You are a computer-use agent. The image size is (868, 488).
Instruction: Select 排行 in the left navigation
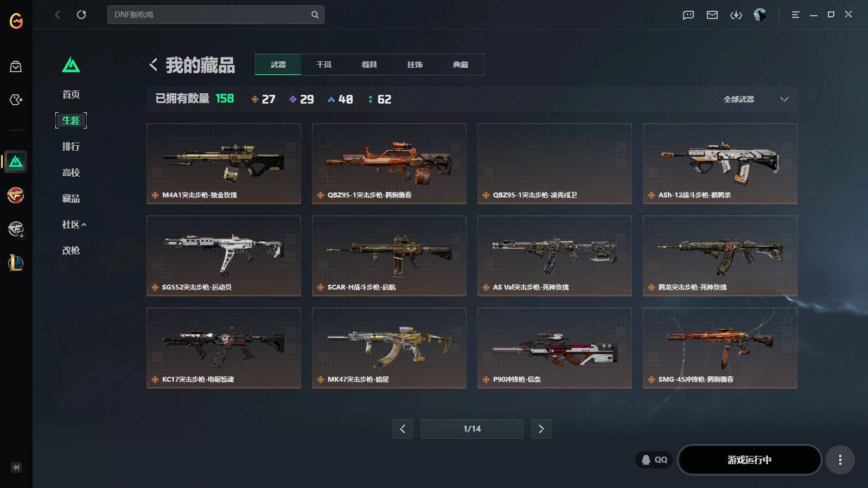pos(71,146)
